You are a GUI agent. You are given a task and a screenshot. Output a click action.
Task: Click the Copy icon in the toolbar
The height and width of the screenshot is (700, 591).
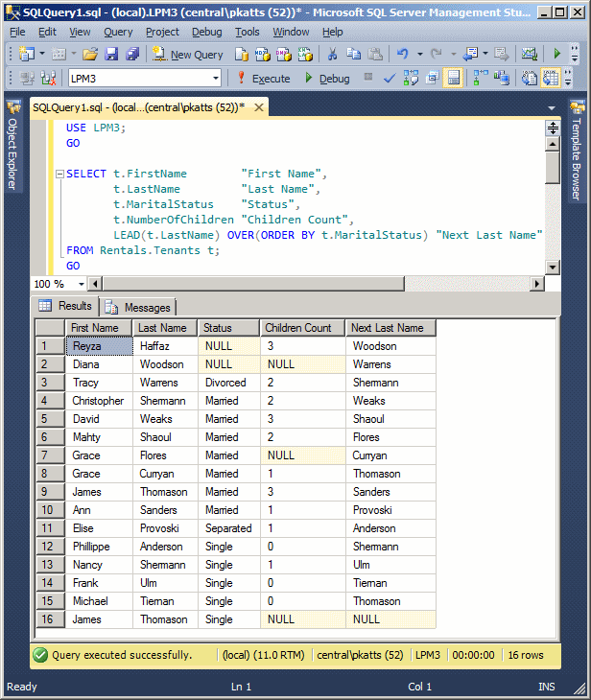pyautogui.click(x=353, y=55)
